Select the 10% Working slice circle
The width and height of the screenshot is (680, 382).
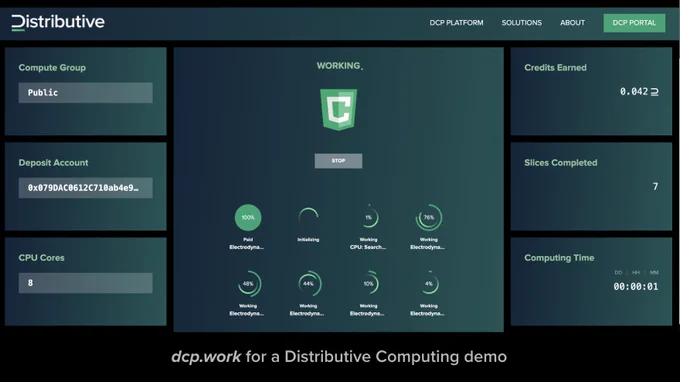[x=368, y=284]
